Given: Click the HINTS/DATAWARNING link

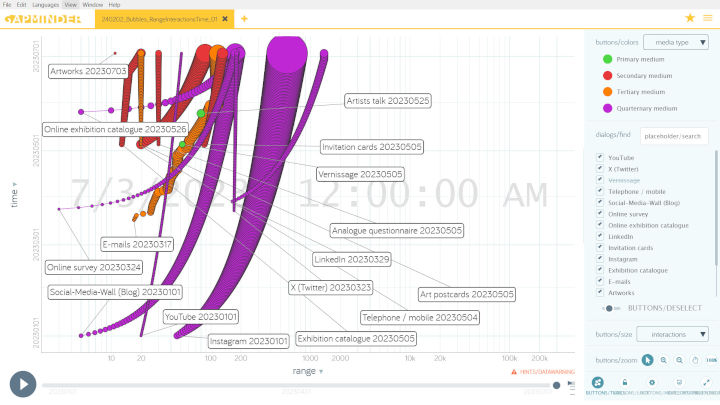Looking at the screenshot, I should tap(547, 372).
